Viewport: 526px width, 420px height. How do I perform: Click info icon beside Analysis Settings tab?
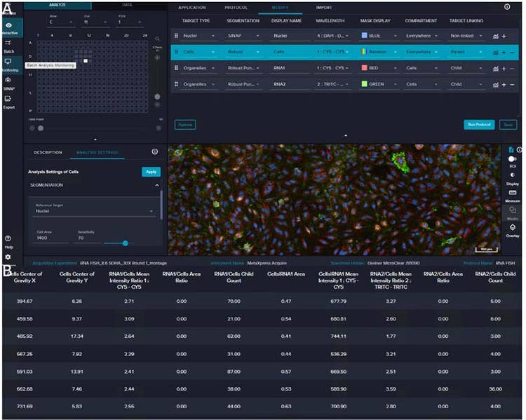coord(155,152)
